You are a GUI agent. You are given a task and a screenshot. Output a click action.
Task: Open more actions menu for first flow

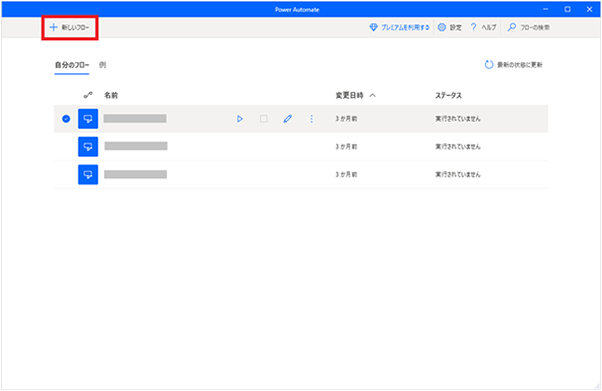pyautogui.click(x=311, y=119)
